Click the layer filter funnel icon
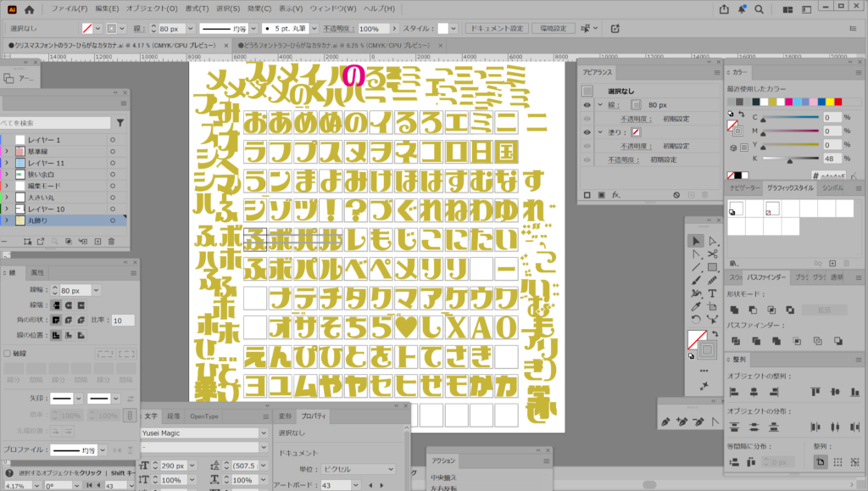Screen dimensions: 868x491 click(120, 123)
